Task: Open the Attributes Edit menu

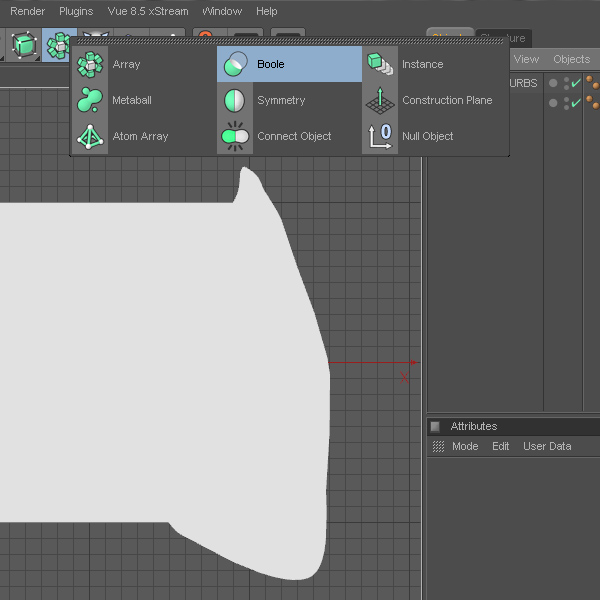Action: coord(501,446)
